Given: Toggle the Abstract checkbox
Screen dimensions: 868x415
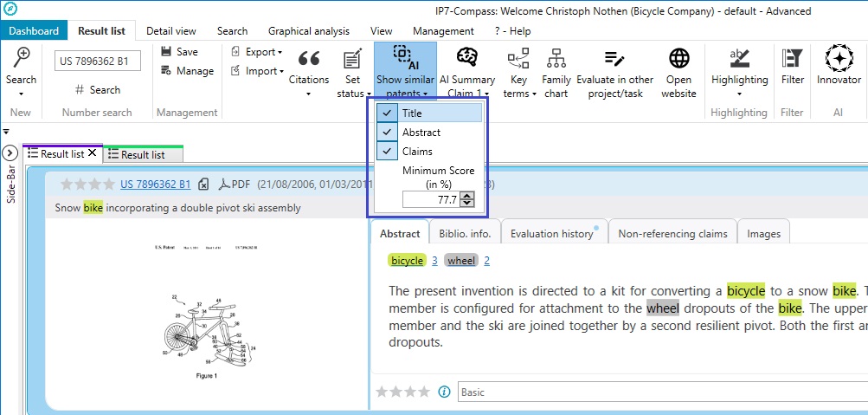Looking at the screenshot, I should tap(389, 133).
